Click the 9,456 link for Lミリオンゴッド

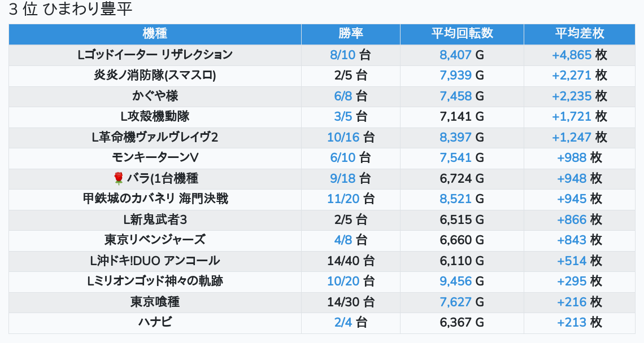point(455,281)
